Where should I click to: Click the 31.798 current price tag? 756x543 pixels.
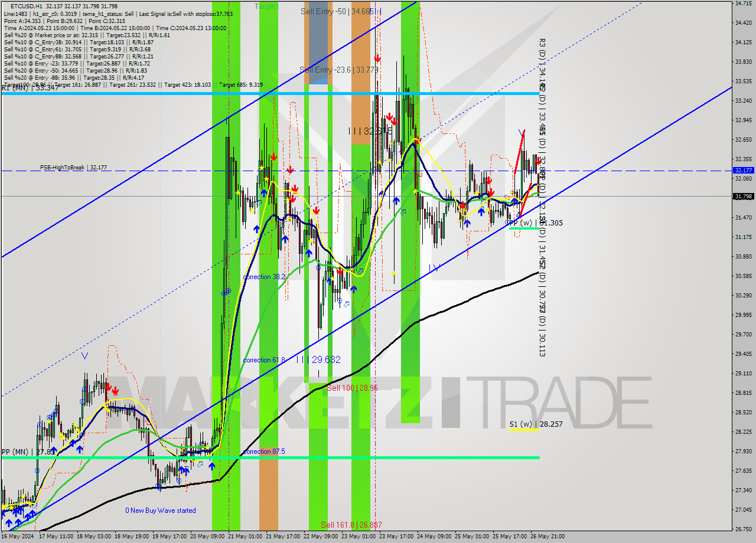coord(743,196)
